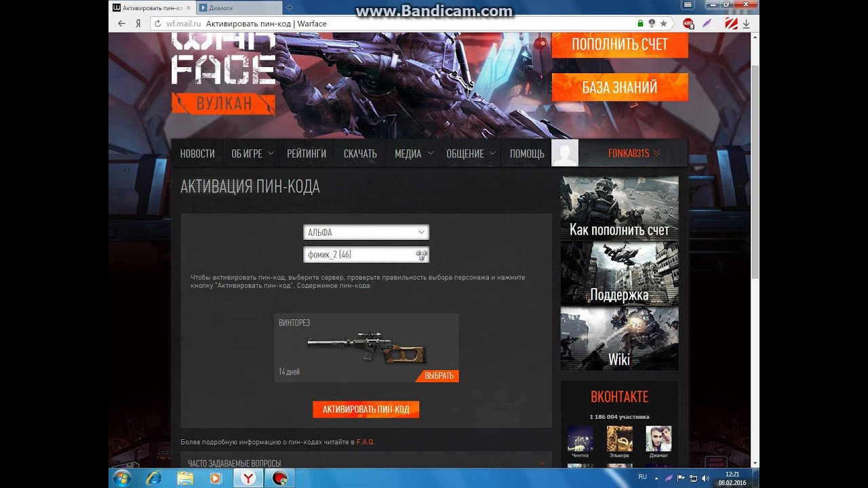The width and height of the screenshot is (868, 488).
Task: Open Yandex home via the Я icon
Action: (x=138, y=24)
